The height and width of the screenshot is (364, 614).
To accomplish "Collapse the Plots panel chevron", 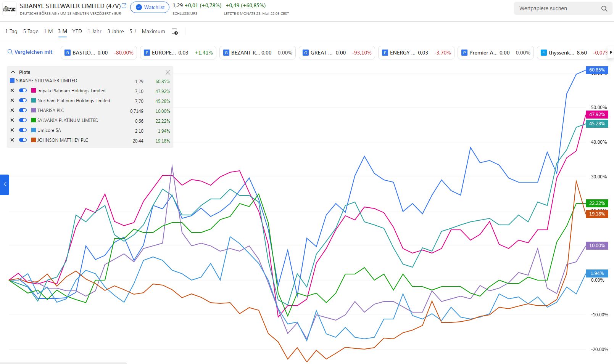I will (x=13, y=72).
